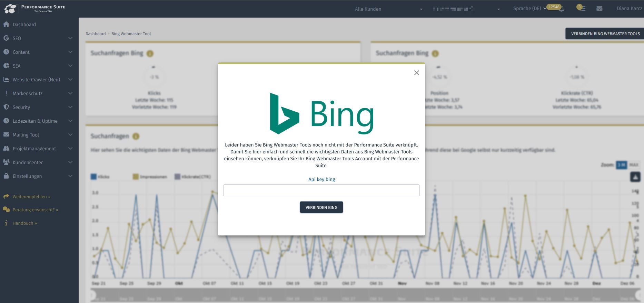Click Verbinden Bing Webmaster Tools button
The height and width of the screenshot is (303, 644).
(605, 34)
